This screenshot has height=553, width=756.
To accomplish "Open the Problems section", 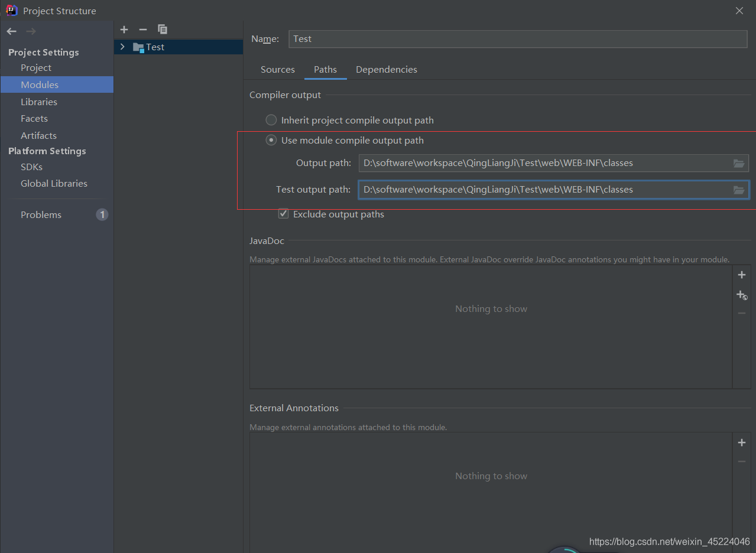I will point(41,214).
